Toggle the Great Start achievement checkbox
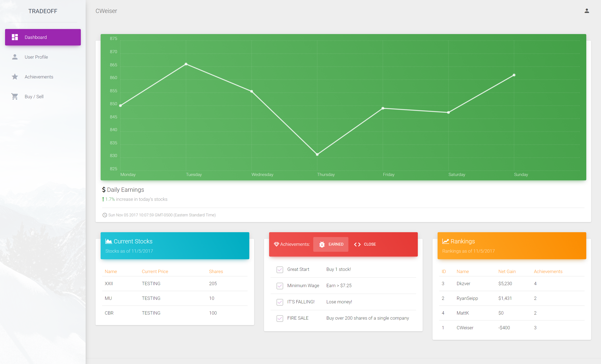This screenshot has height=364, width=601. [280, 269]
